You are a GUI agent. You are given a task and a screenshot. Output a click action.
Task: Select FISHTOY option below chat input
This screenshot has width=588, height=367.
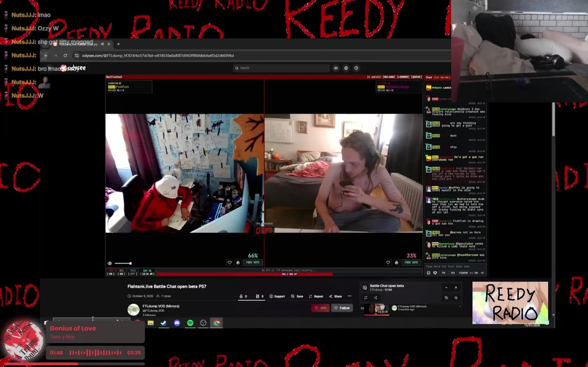tap(464, 273)
